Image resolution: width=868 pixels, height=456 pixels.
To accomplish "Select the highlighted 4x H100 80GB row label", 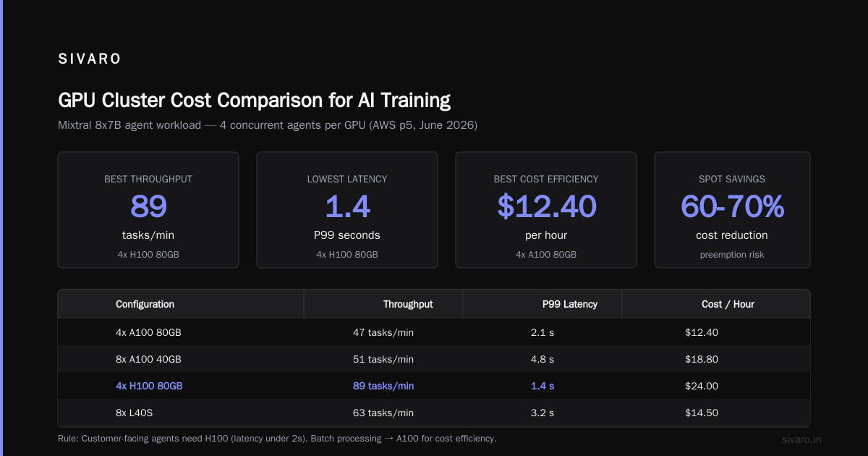I will pyautogui.click(x=149, y=386).
